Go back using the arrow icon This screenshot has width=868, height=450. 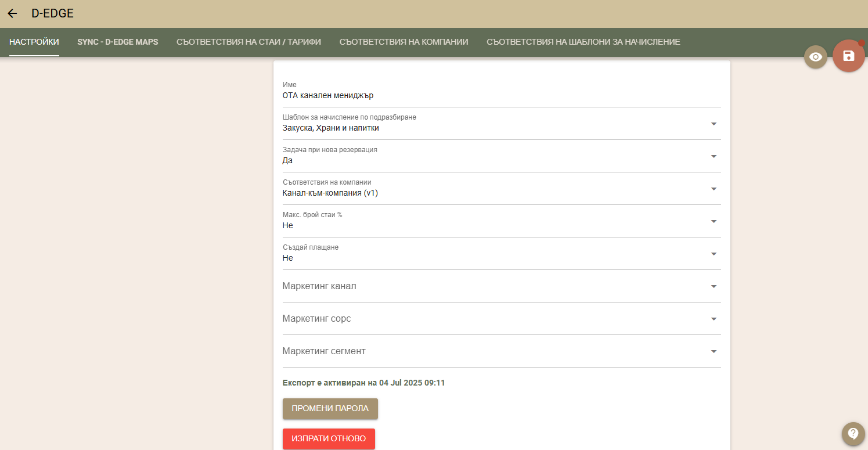(x=12, y=13)
